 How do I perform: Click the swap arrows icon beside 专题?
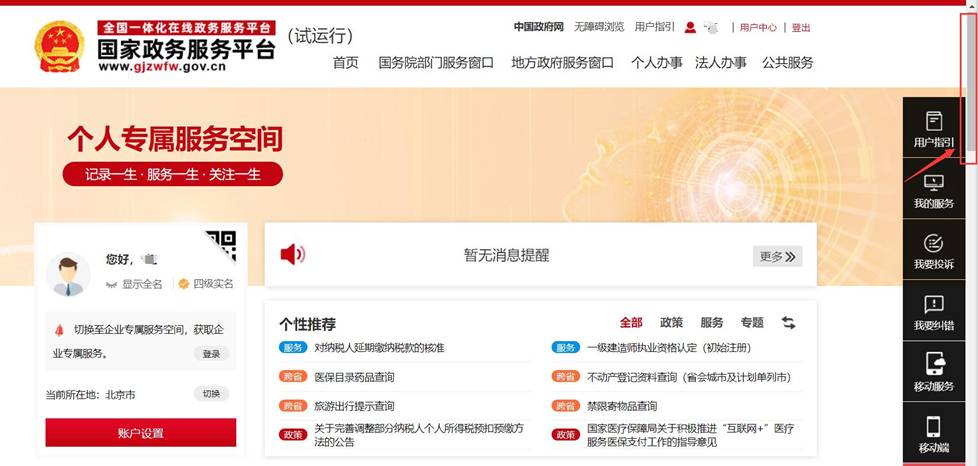[788, 323]
